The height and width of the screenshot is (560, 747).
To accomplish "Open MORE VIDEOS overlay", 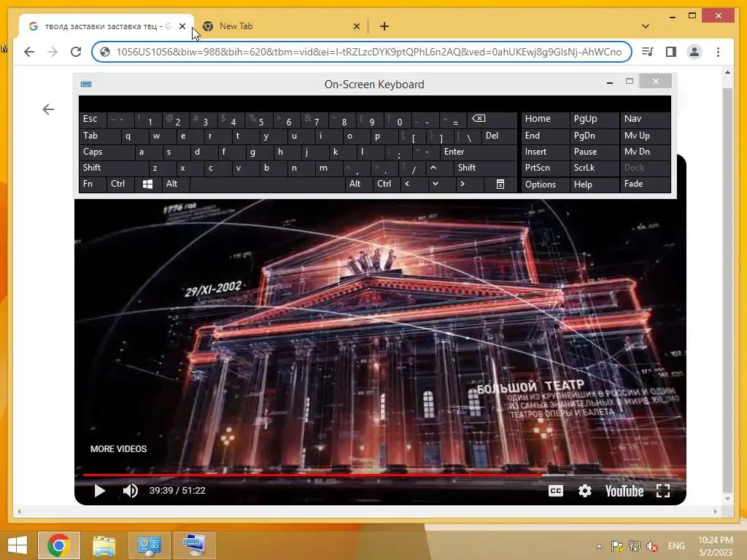I will tap(119, 449).
